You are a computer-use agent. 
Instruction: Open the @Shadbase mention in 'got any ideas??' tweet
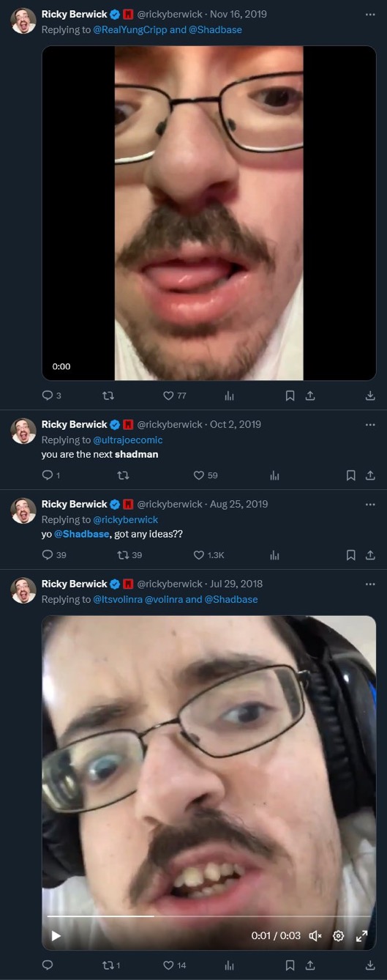82,534
